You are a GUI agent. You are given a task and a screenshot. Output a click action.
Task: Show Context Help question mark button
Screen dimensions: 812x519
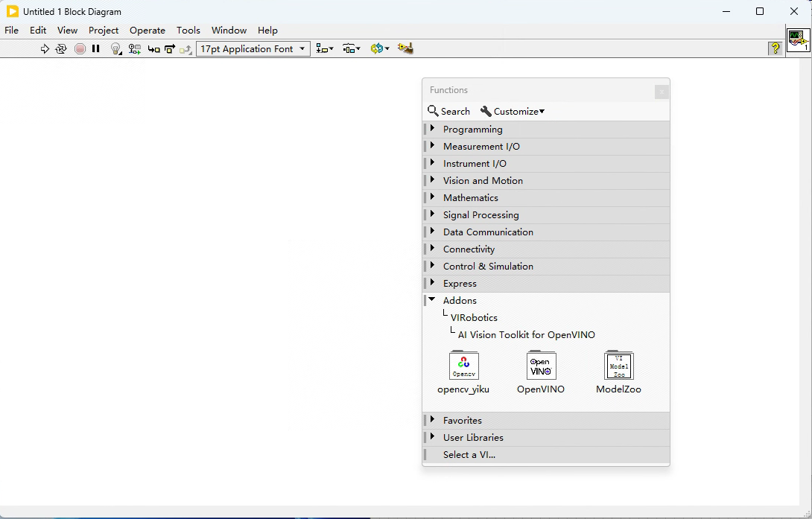[x=775, y=49]
